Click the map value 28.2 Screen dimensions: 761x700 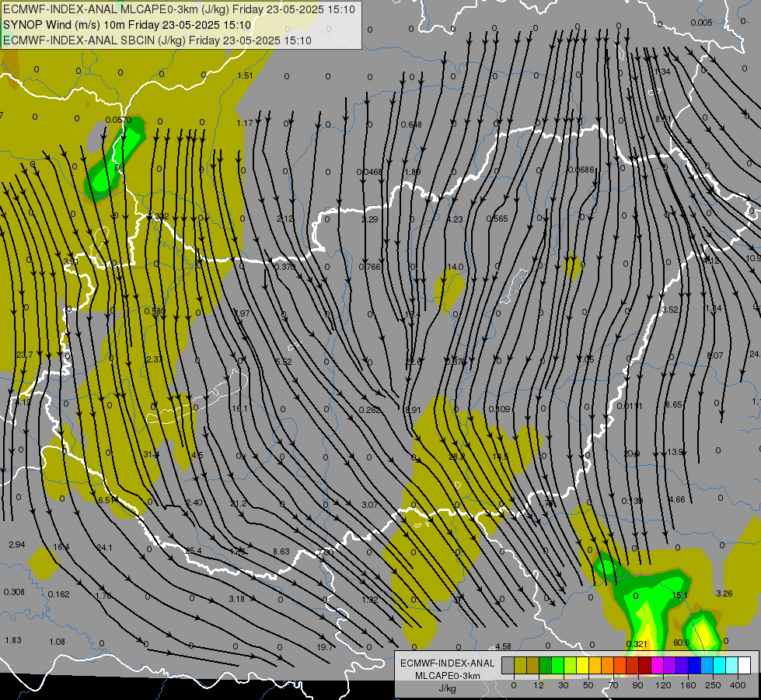[x=457, y=457]
